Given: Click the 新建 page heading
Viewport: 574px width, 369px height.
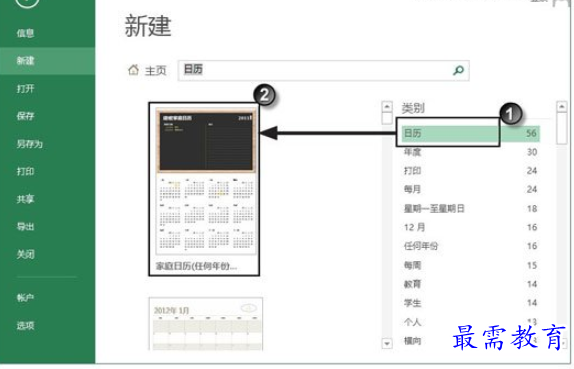Looking at the screenshot, I should (x=148, y=26).
